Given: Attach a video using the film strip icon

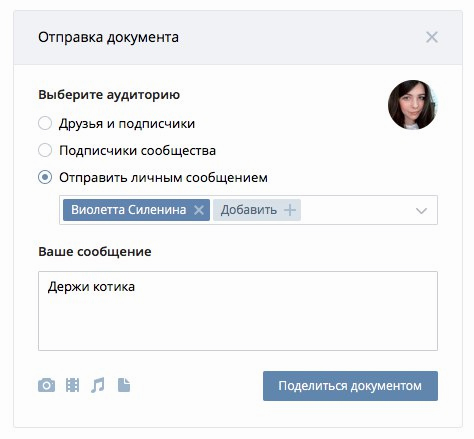Looking at the screenshot, I should (x=72, y=385).
